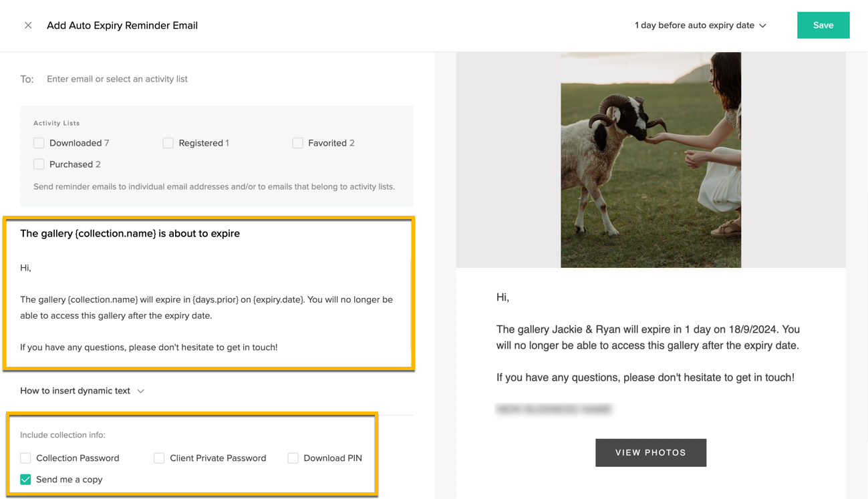Enable the Download PIN option
868x499 pixels.
tap(292, 458)
